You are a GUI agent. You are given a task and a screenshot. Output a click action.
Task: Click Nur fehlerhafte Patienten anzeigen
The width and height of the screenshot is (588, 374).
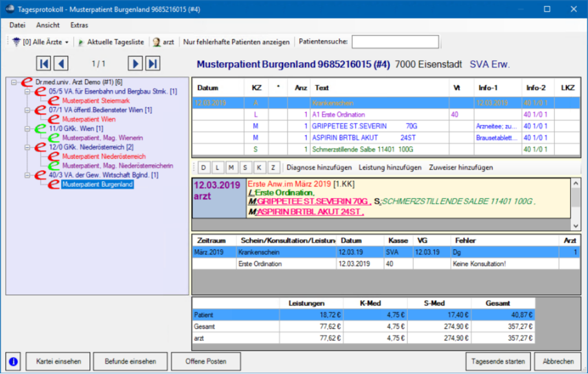click(x=236, y=42)
